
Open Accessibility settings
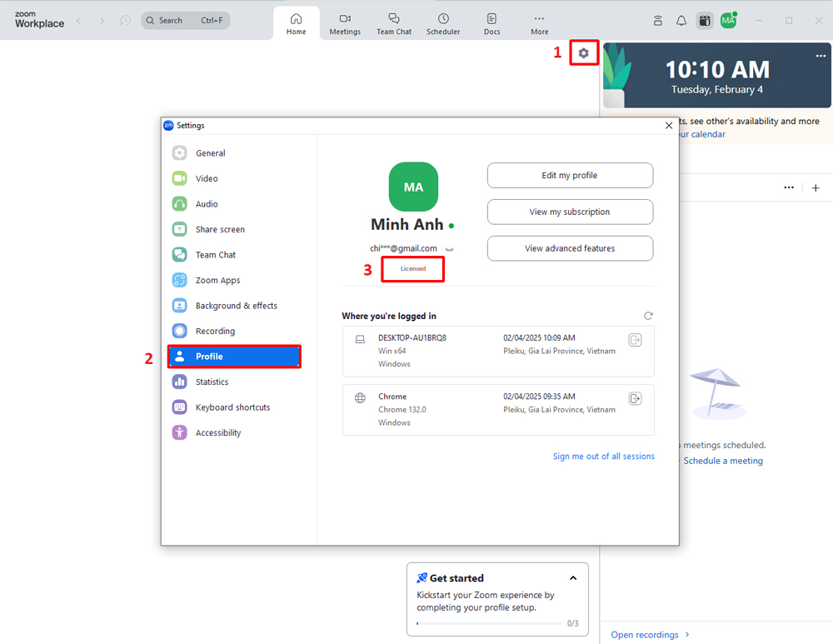234,432
